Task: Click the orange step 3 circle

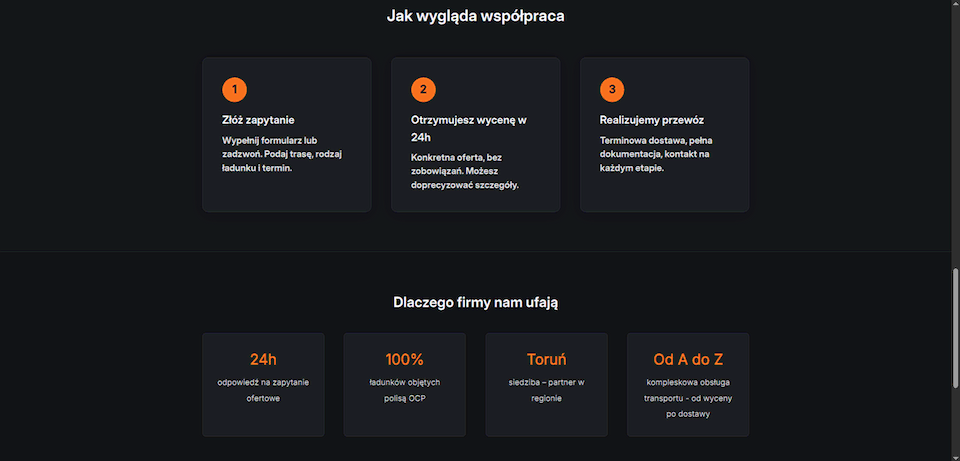Action: (x=612, y=90)
